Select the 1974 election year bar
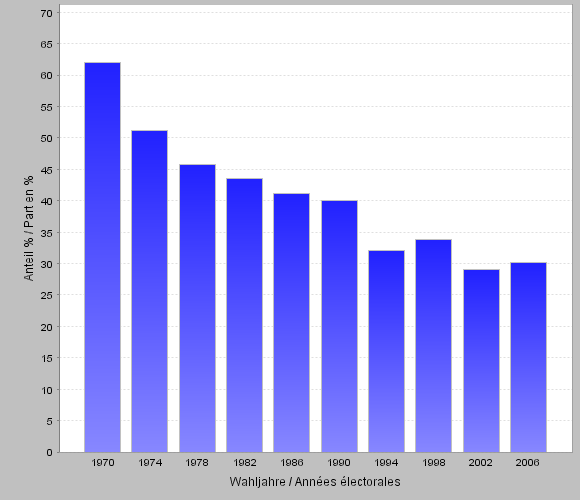Viewport: 580px width, 500px height. pos(149,291)
